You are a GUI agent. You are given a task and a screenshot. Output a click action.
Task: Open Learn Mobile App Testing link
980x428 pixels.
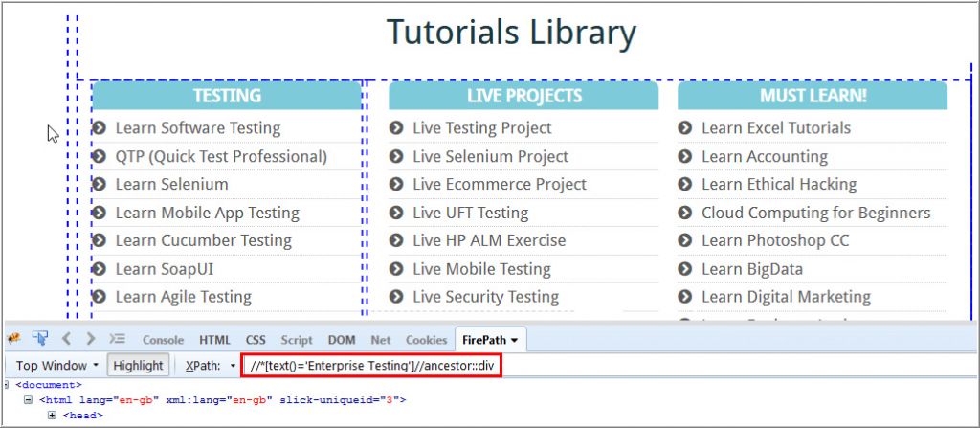pos(208,213)
